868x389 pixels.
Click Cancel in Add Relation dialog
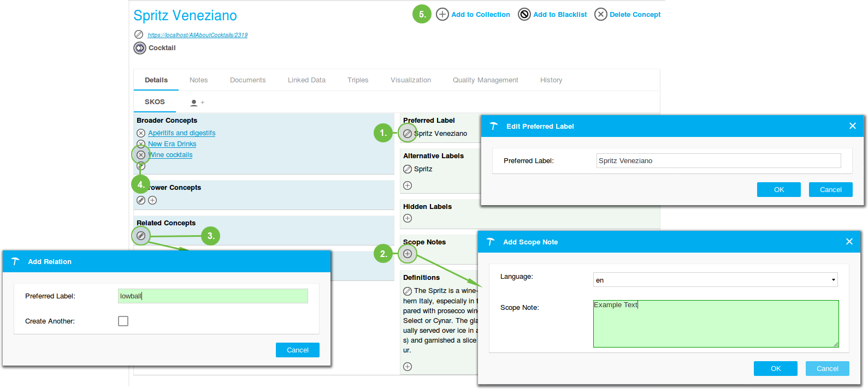[x=298, y=350]
